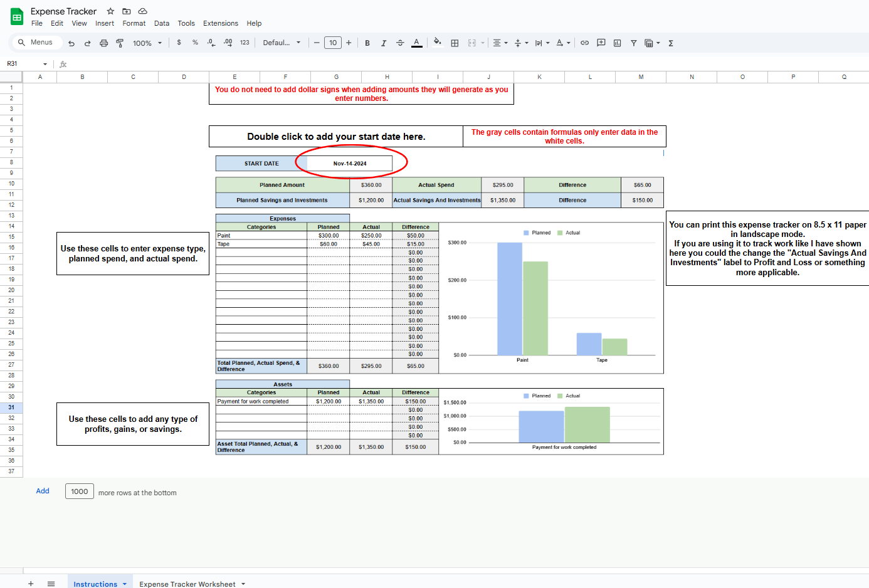
Task: Create a filter on the data
Action: (x=633, y=43)
